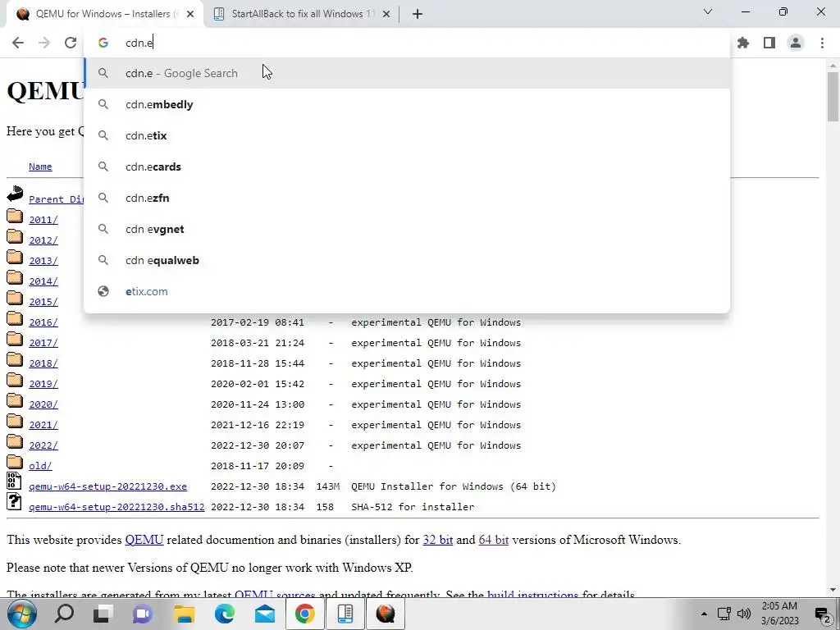Open the etix.com URL suggestion
Screen dimensions: 840x630
pos(407,291)
